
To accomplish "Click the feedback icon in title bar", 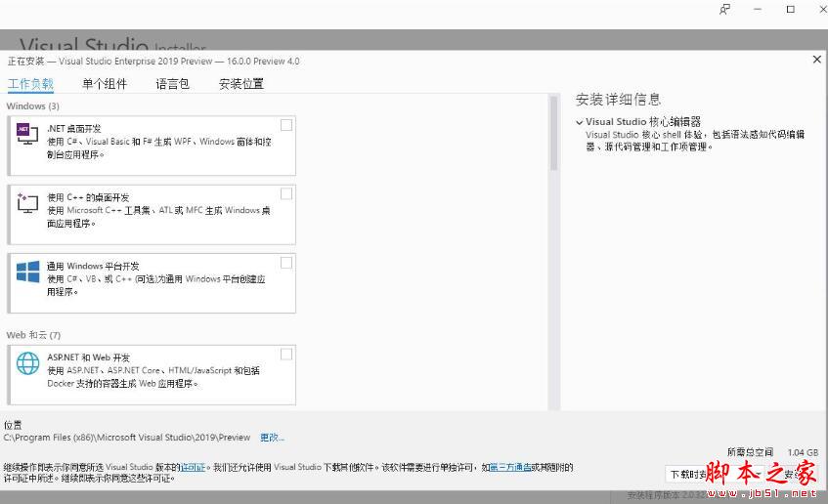I will tap(724, 10).
